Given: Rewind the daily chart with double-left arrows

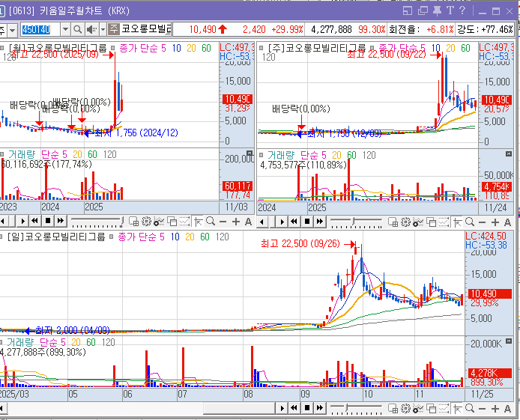Looking at the screenshot, I should 294,408.
